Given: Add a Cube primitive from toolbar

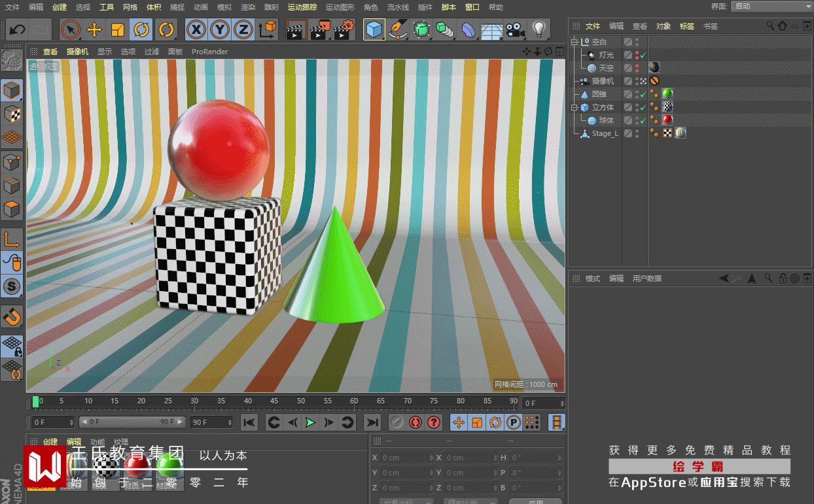Looking at the screenshot, I should [x=374, y=29].
